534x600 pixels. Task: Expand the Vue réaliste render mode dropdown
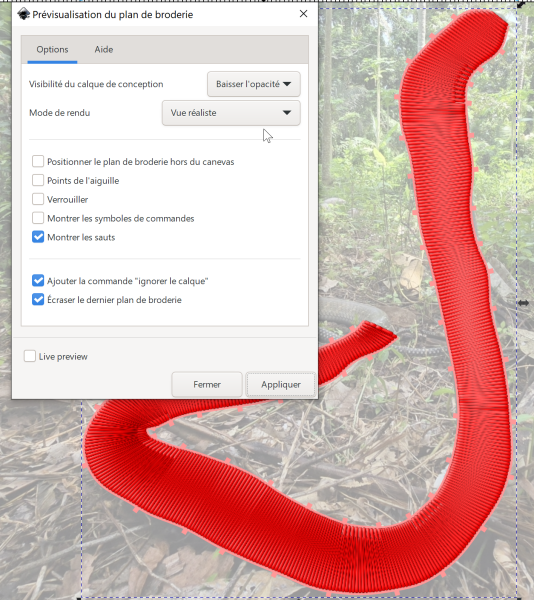tap(231, 113)
